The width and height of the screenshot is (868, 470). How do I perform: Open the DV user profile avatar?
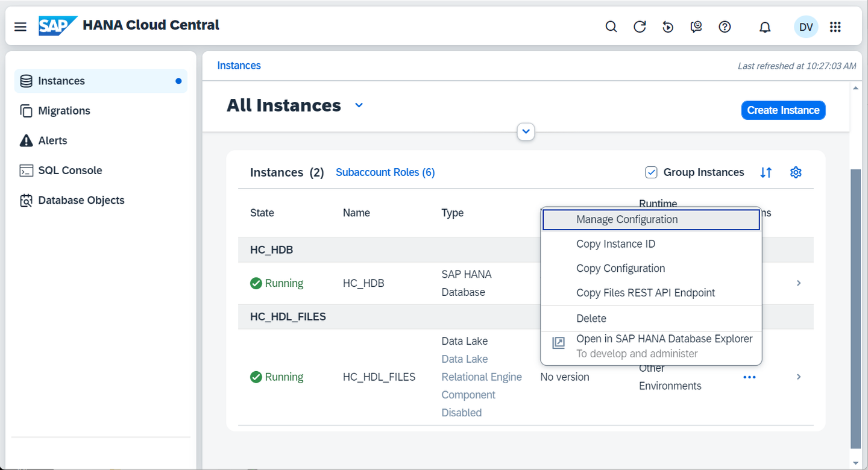806,27
